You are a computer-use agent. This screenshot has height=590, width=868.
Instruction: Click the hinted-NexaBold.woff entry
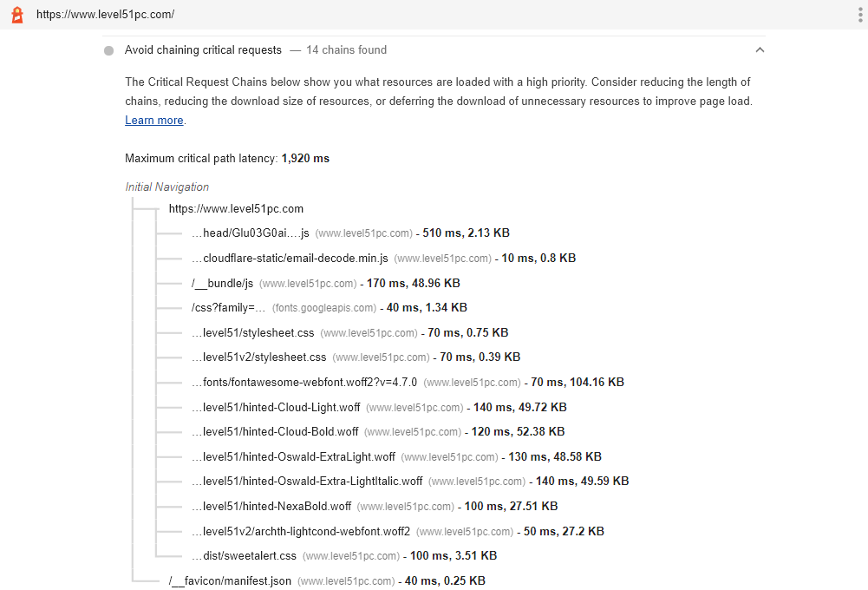(271, 507)
